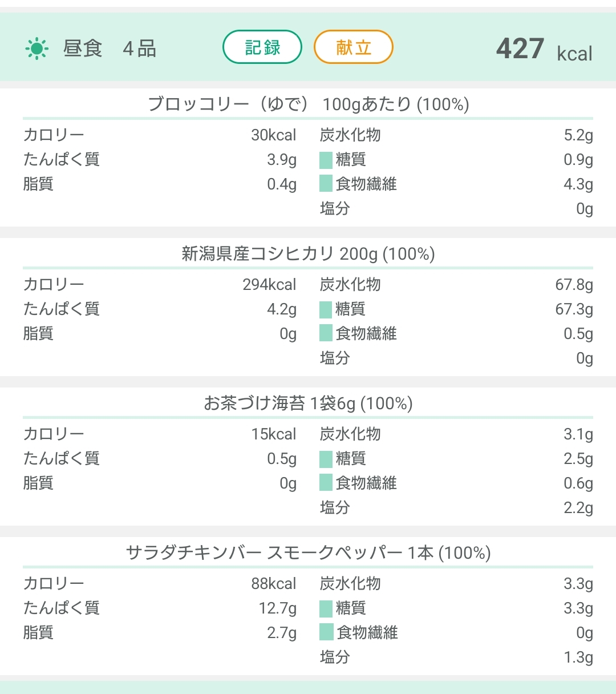The image size is (616, 694).
Task: Click green square beside 糖質 under ブロッコリー
Action: [x=326, y=160]
